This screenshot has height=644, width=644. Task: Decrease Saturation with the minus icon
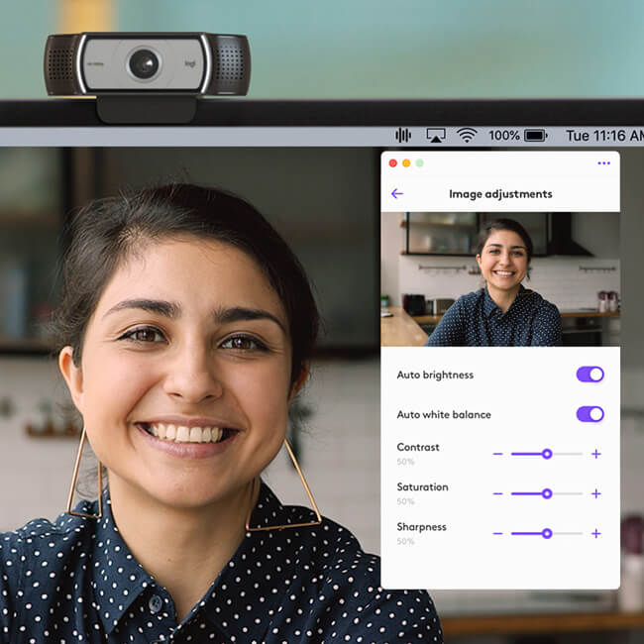497,493
